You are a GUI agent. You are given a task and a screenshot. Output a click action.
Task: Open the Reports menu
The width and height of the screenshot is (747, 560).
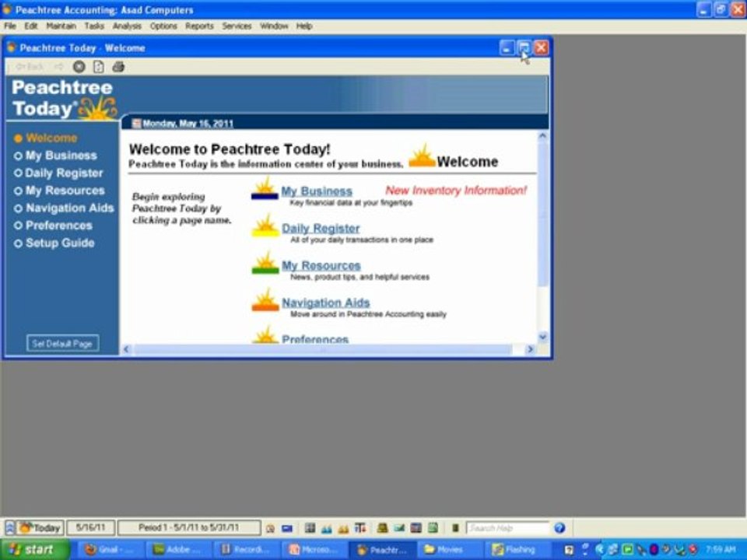click(x=199, y=26)
